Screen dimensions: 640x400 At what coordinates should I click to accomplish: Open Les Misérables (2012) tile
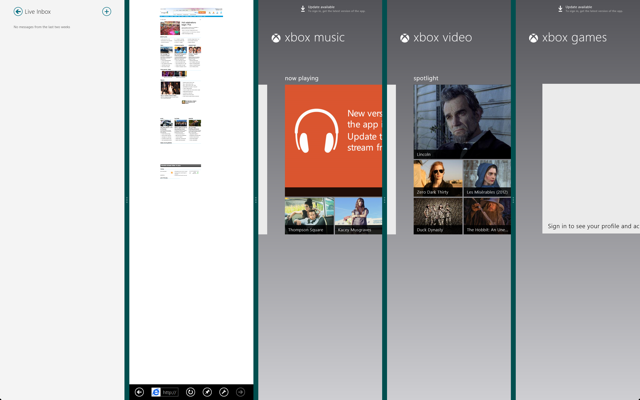coord(487,178)
